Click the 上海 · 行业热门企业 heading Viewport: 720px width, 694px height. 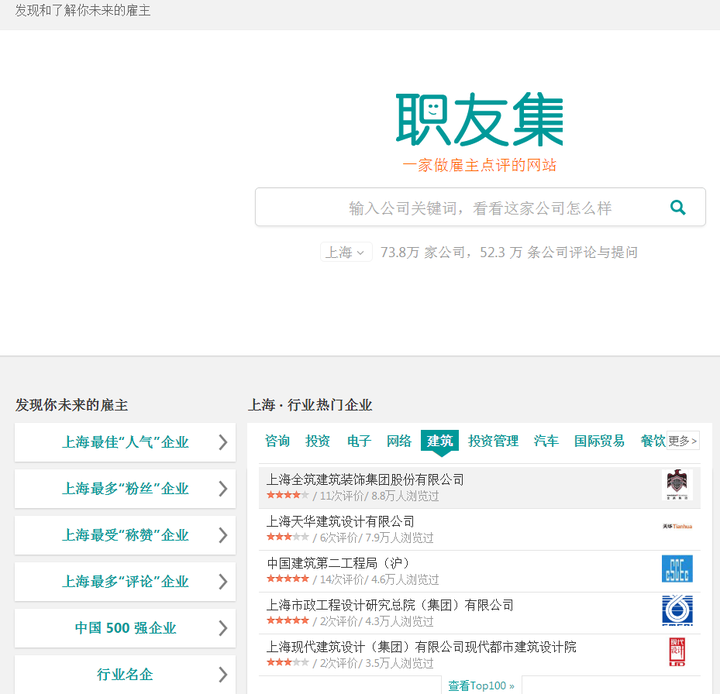click(310, 405)
